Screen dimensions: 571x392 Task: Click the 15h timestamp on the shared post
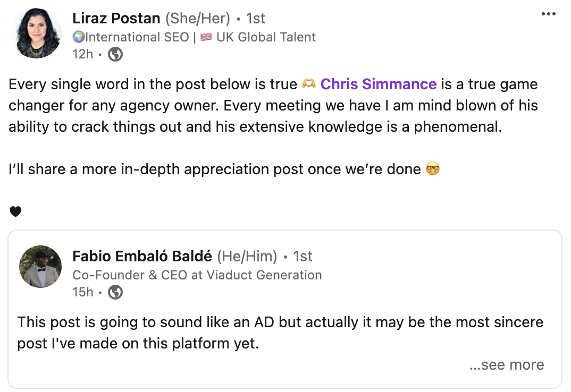[82, 292]
